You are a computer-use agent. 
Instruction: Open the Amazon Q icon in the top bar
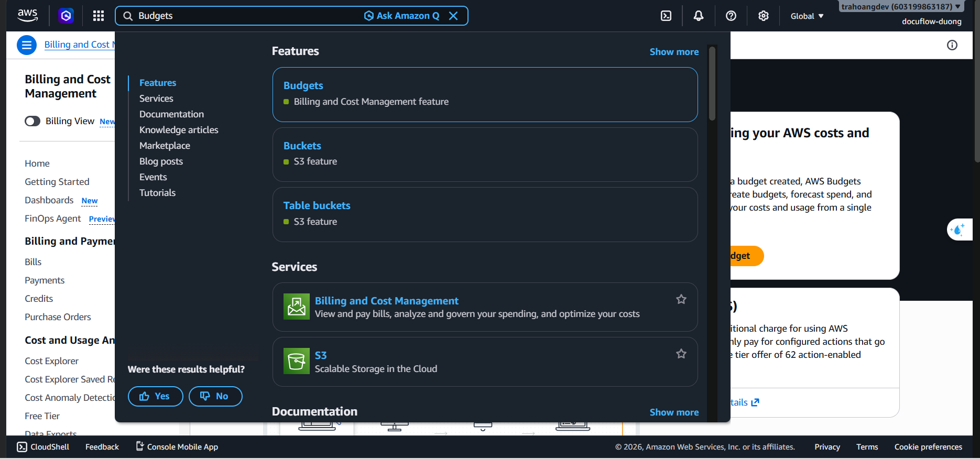tap(66, 16)
